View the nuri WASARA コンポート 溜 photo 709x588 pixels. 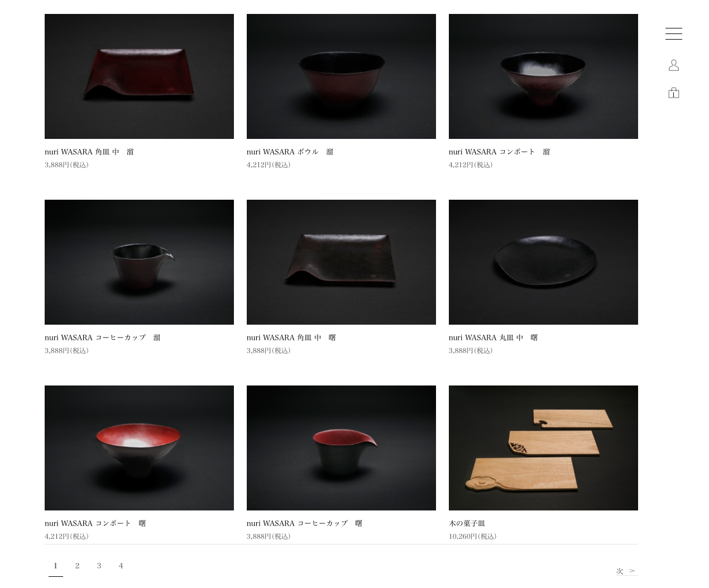point(543,76)
